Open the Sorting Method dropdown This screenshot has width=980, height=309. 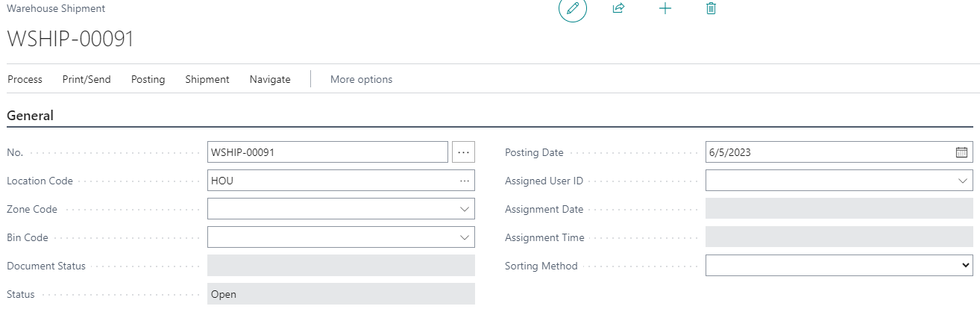click(x=966, y=265)
